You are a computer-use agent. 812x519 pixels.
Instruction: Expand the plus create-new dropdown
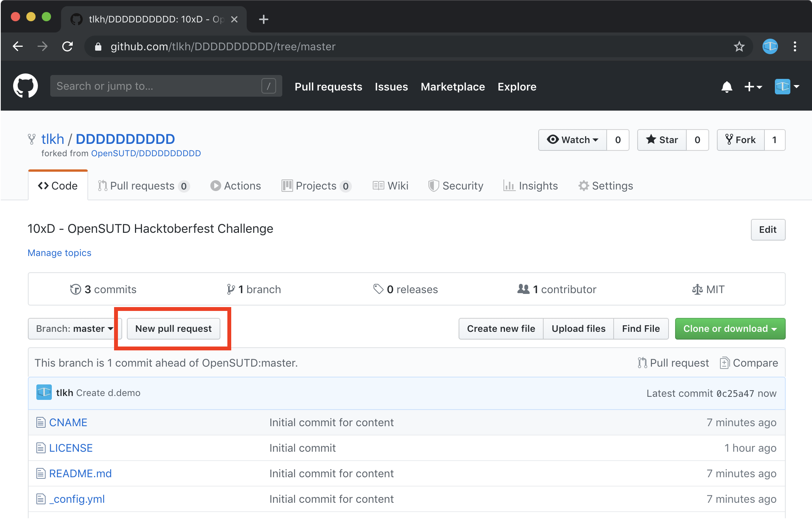tap(753, 87)
